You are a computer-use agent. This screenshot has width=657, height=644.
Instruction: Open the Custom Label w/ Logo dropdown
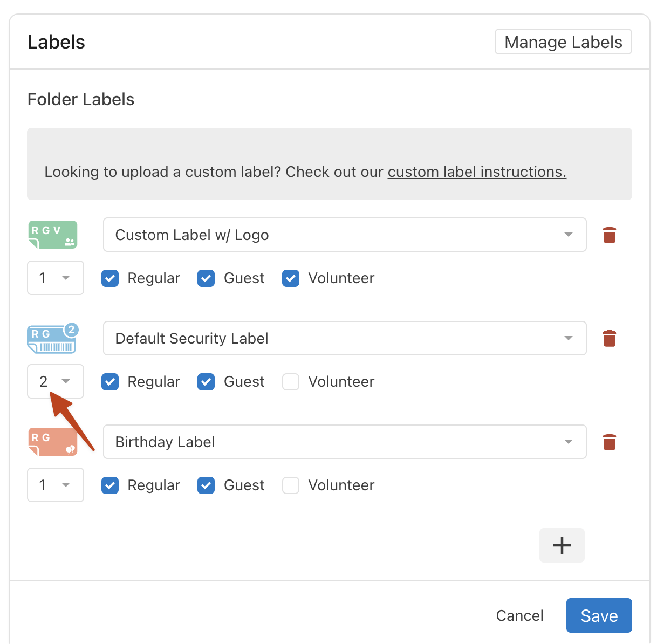coord(568,235)
